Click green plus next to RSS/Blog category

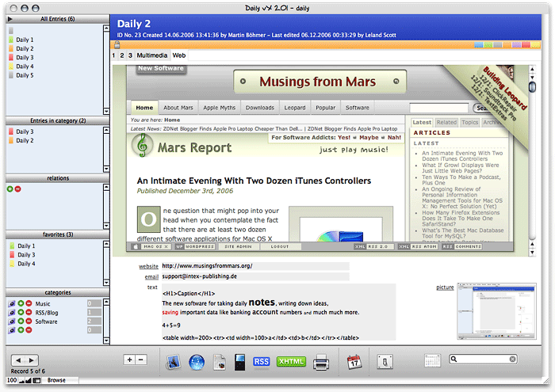[x=21, y=312]
